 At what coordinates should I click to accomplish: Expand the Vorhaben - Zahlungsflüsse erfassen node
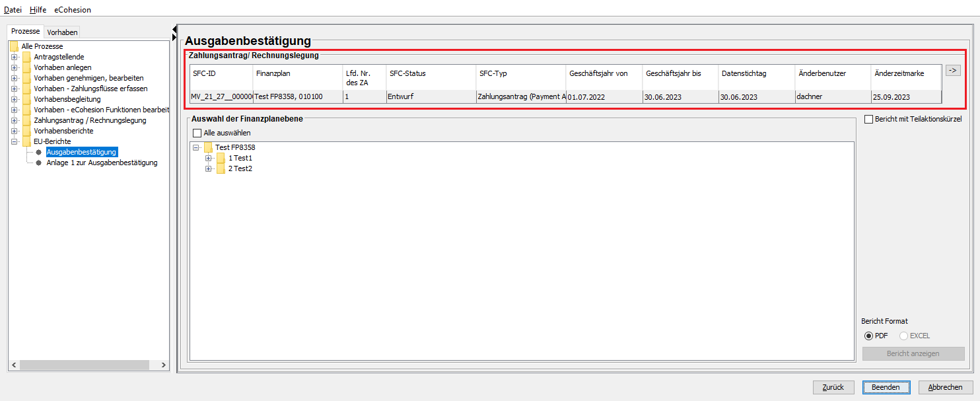point(14,89)
